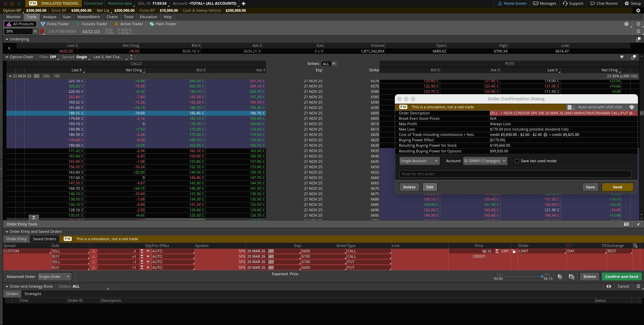The image size is (644, 325).
Task: Click the lock icon beside the LMT price
Action: pyautogui.click(x=514, y=251)
